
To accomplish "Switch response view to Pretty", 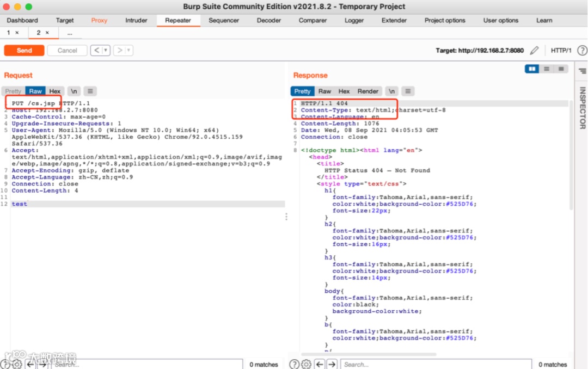I will coord(302,91).
